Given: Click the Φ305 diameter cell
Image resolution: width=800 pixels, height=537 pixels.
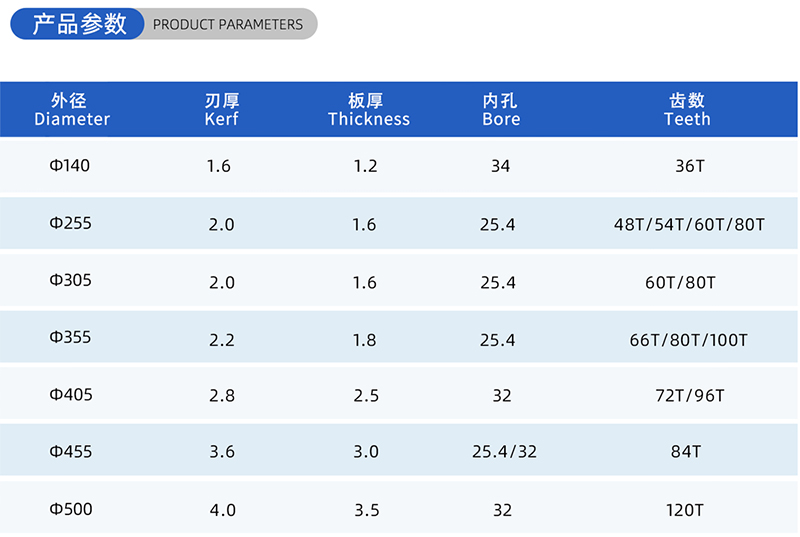Looking at the screenshot, I should 70,280.
